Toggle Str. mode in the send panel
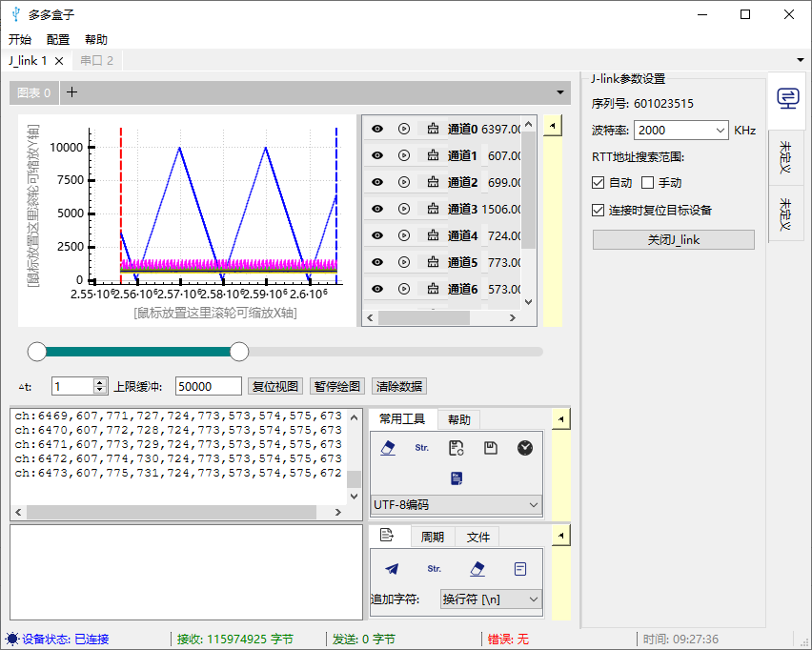Viewport: 812px width, 650px height. click(434, 569)
